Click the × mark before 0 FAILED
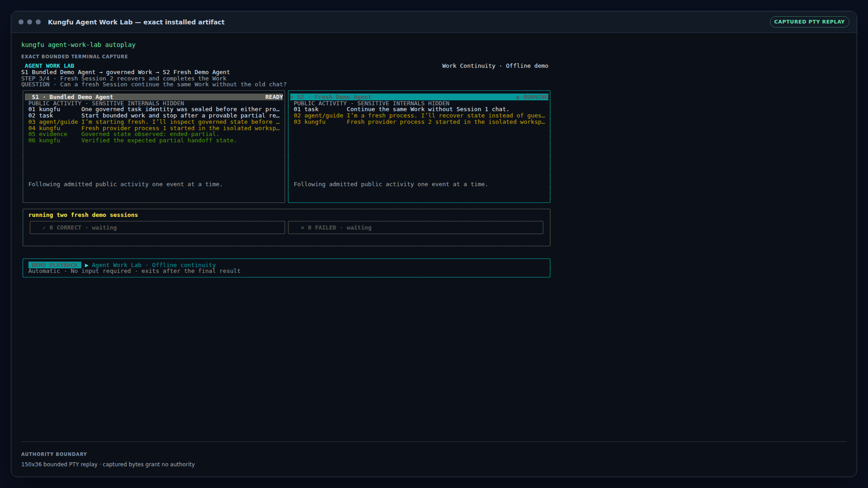 (x=302, y=228)
